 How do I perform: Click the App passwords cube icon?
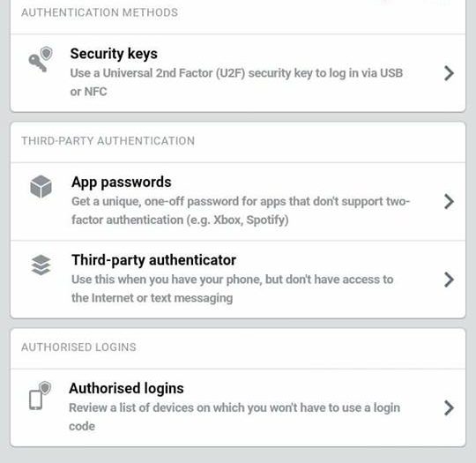pos(41,187)
